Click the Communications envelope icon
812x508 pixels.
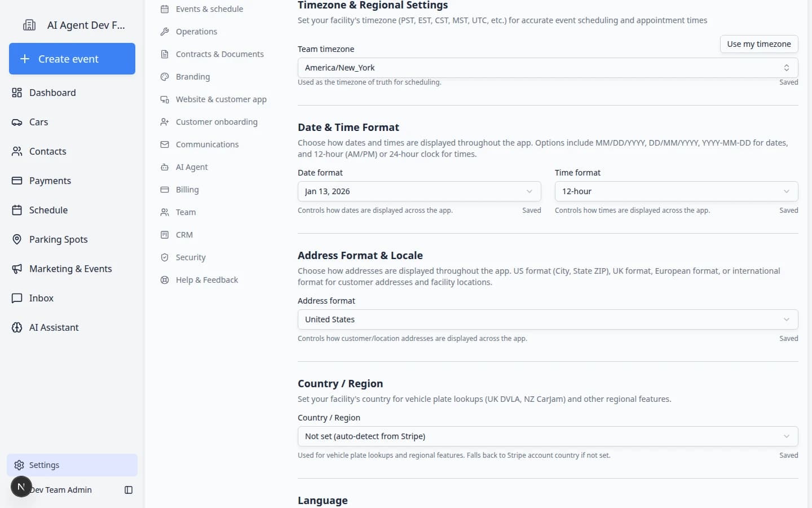click(x=165, y=144)
